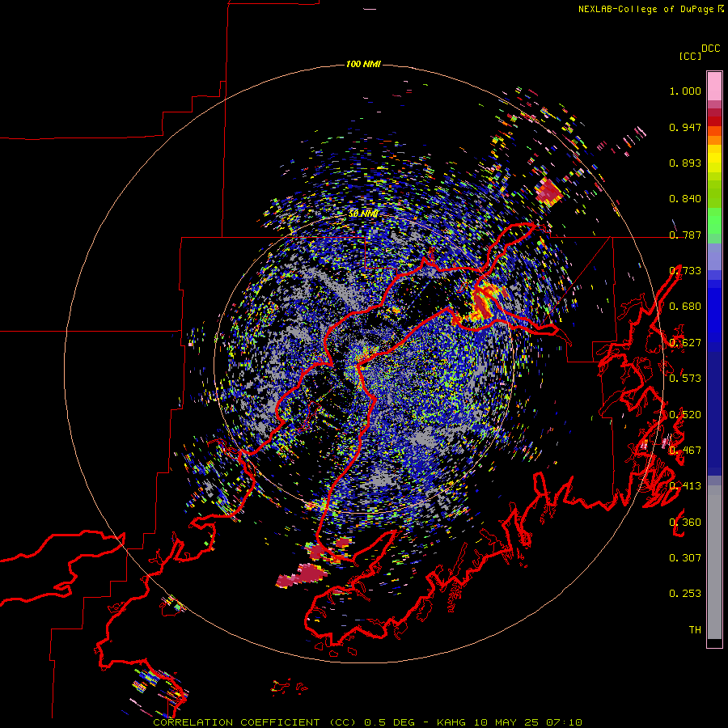Select the 0.413 legend value
The height and width of the screenshot is (728, 728).
click(x=685, y=486)
